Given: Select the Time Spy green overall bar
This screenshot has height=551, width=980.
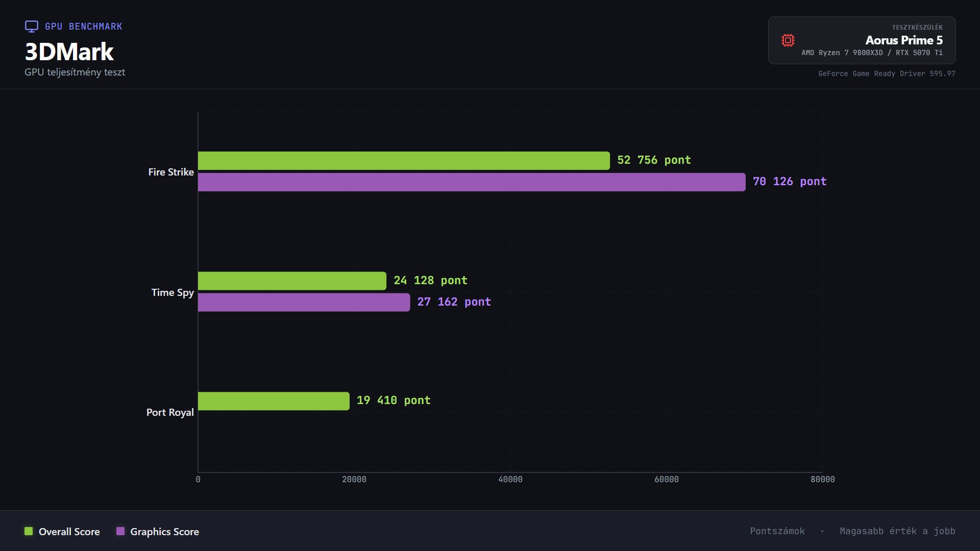Looking at the screenshot, I should (x=291, y=281).
